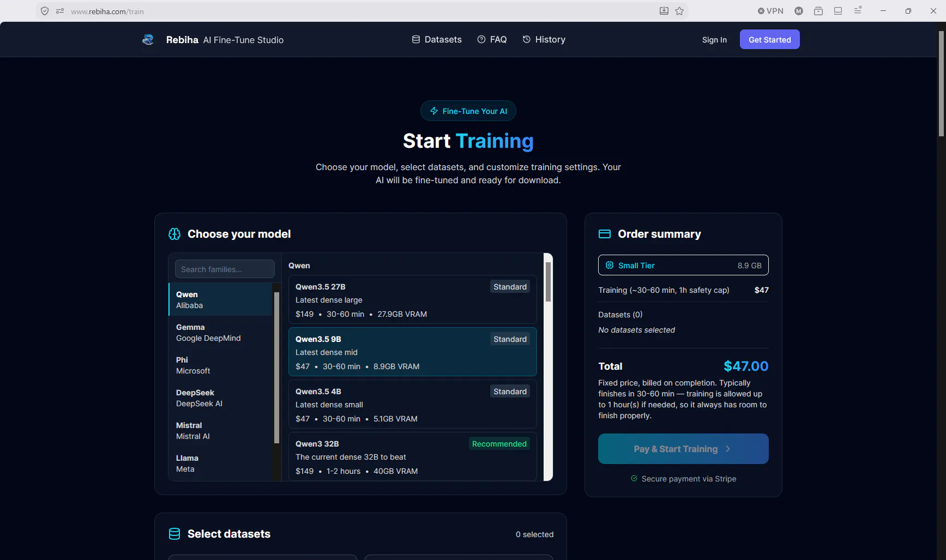Click the Rebiha logo icon

(x=148, y=40)
